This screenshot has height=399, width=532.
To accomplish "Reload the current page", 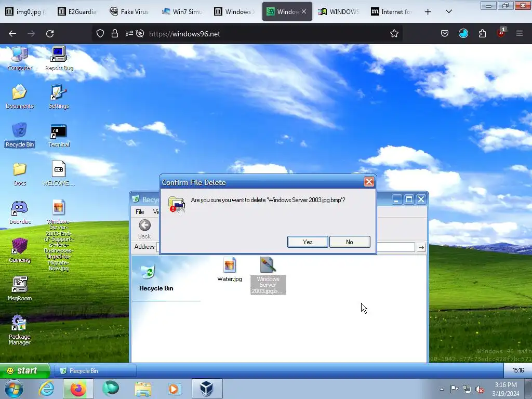I will click(x=50, y=34).
